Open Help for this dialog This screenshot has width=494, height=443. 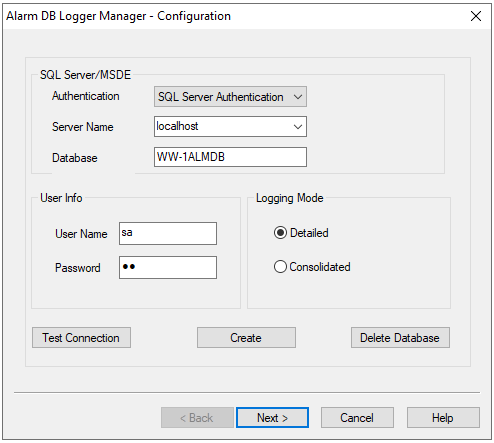443,417
